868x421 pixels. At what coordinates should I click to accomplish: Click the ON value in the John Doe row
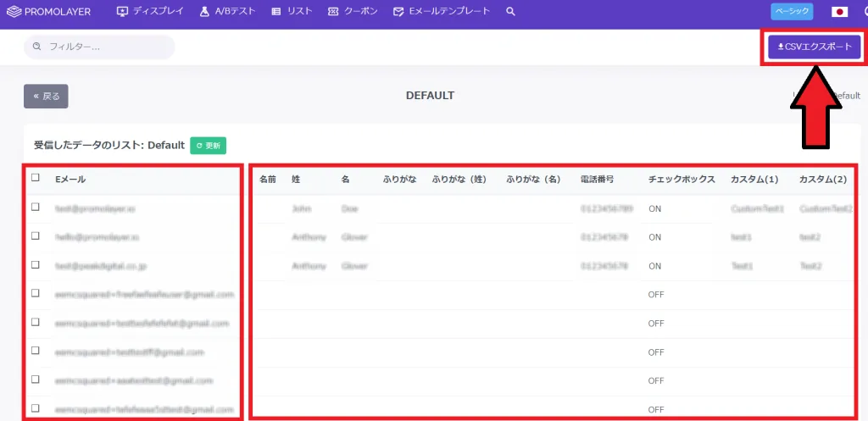(655, 208)
